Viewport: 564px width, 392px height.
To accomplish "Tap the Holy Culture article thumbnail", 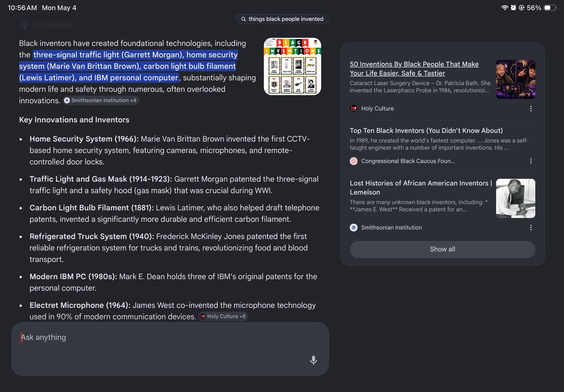I will 516,79.
